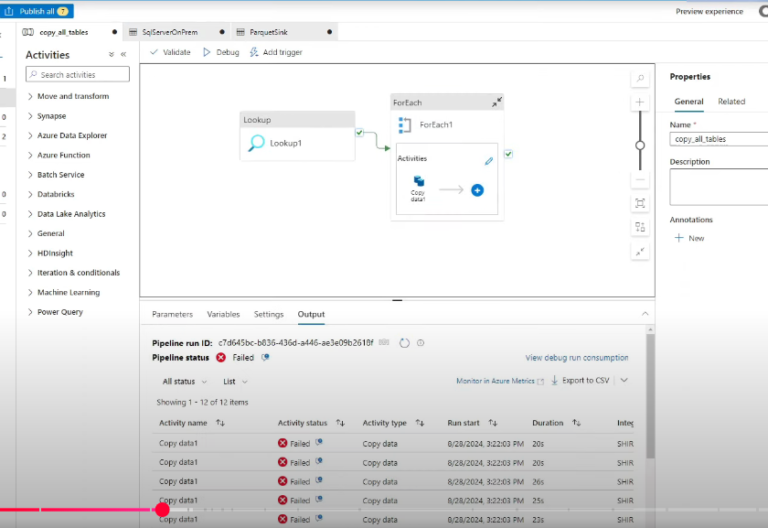This screenshot has width=768, height=528.
Task: Click the Debug button
Action: [x=221, y=52]
